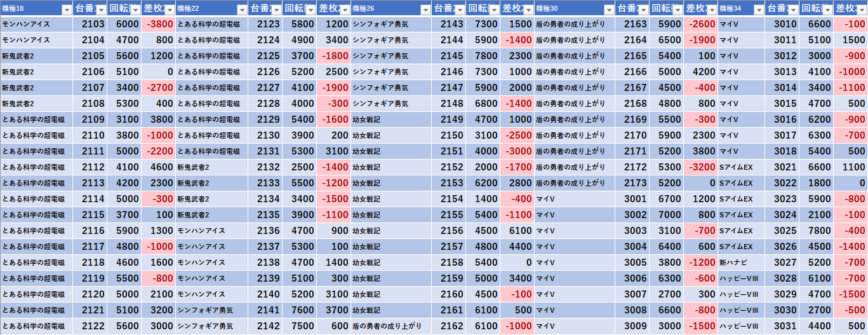Click シンフォギア勇気 cell in row 2146
This screenshot has height=335, width=868.
pos(391,72)
